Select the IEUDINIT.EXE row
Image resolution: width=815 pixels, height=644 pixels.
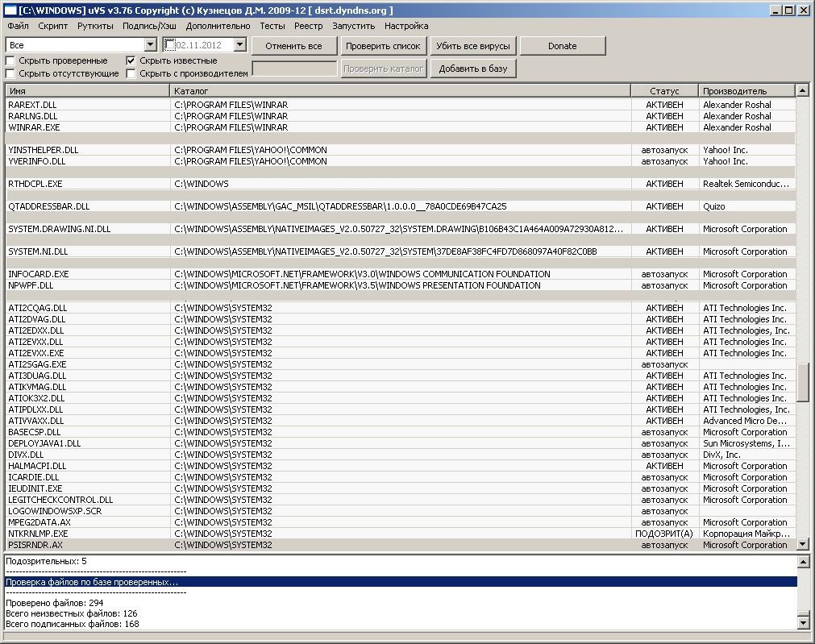pyautogui.click(x=400, y=488)
